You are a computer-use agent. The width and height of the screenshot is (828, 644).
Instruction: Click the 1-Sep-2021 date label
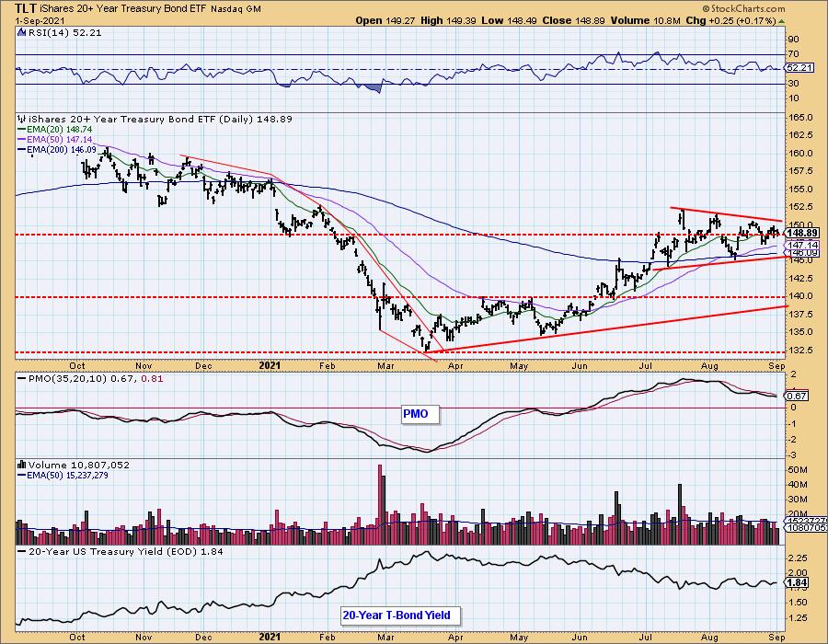pos(40,20)
